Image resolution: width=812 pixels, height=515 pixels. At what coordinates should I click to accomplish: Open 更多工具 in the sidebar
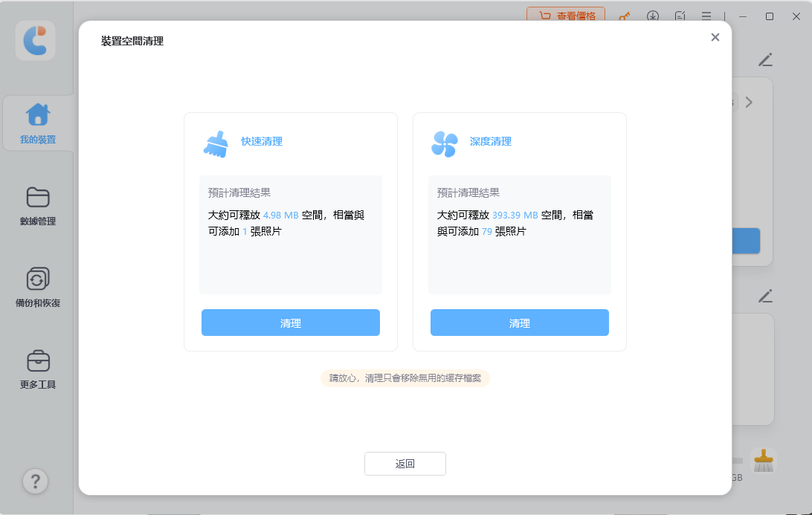click(38, 369)
